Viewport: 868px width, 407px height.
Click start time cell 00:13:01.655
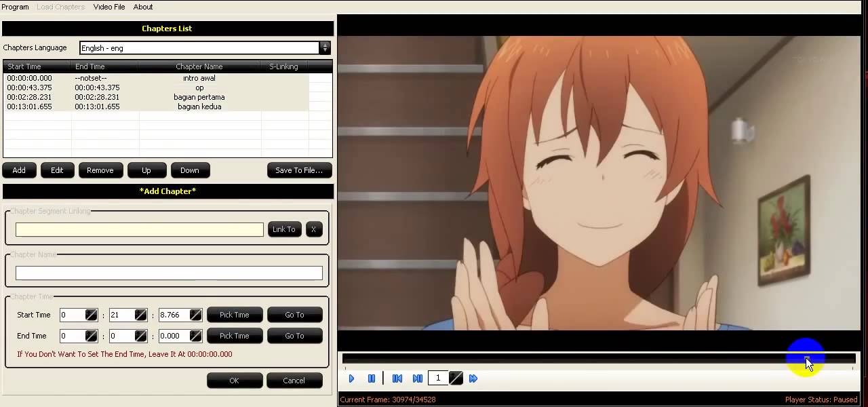click(30, 106)
